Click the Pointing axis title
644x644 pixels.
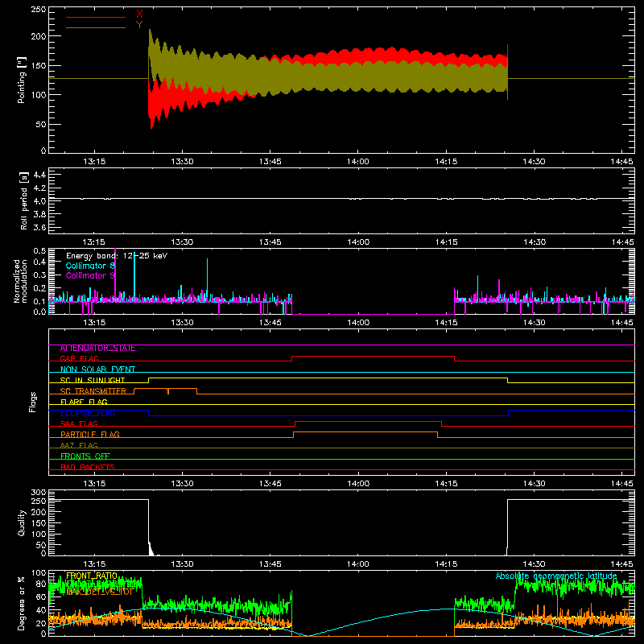click(x=22, y=80)
